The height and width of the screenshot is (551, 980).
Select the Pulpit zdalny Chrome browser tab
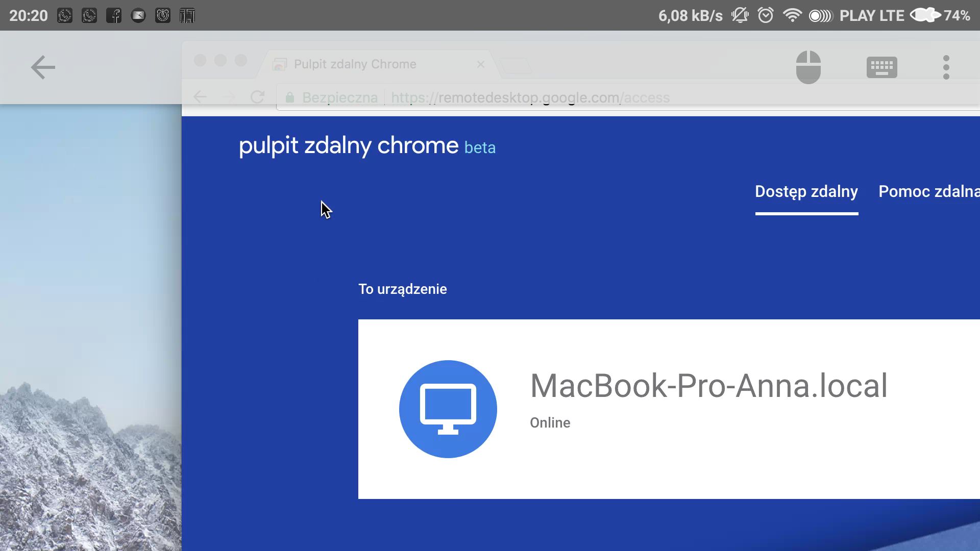(x=355, y=64)
